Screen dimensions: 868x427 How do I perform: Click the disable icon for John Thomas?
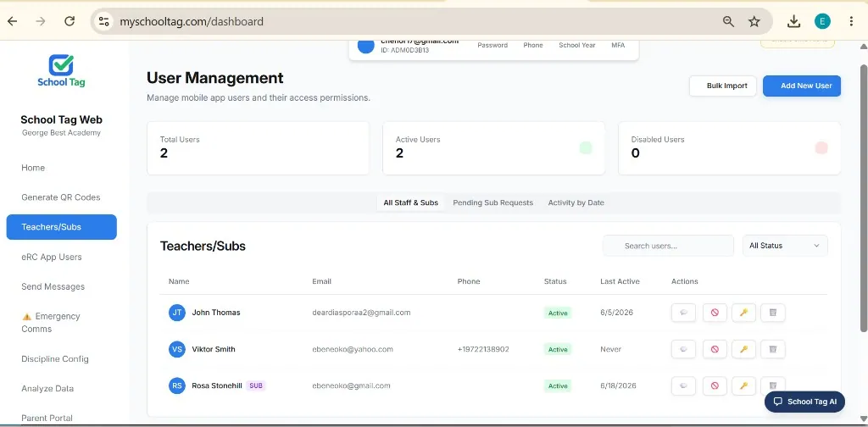click(x=715, y=313)
